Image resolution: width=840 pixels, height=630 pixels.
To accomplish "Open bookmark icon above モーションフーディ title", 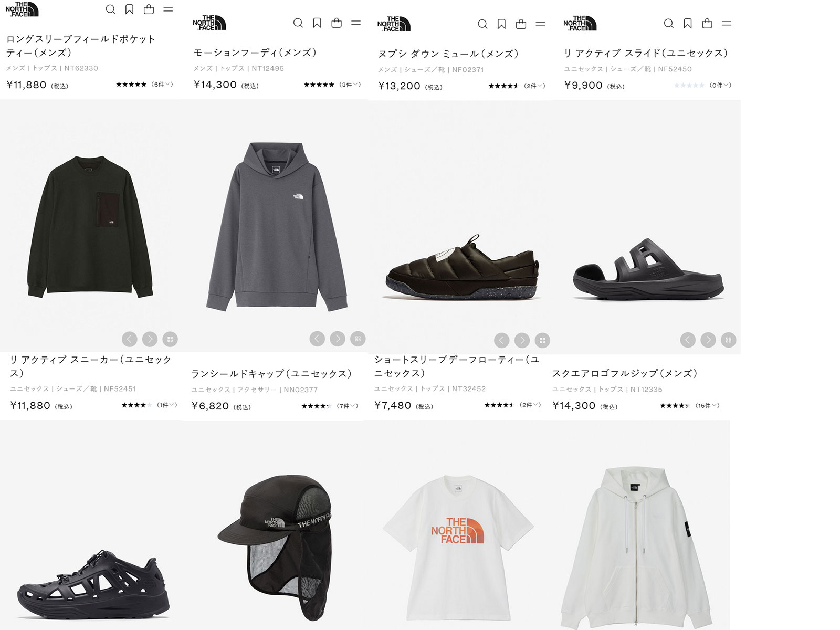I will [x=317, y=23].
